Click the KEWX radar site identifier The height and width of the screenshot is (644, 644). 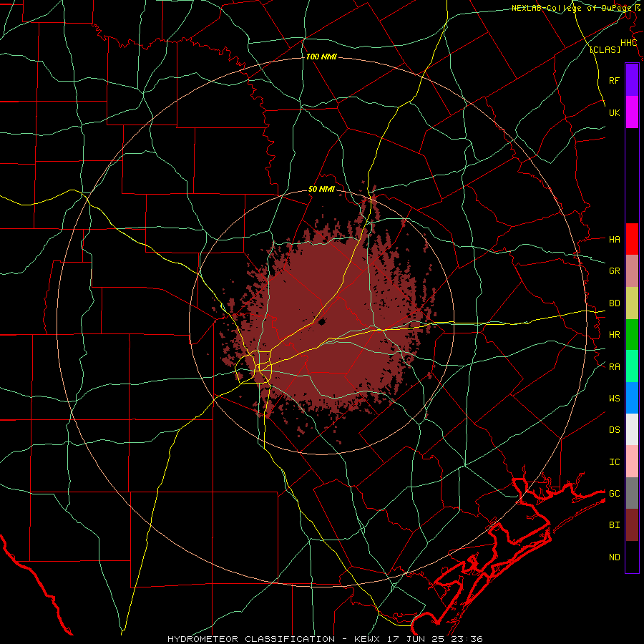(x=367, y=639)
